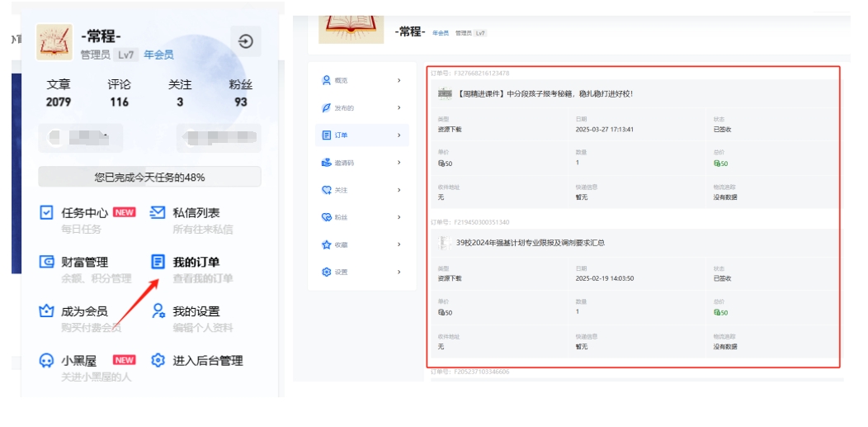Expand the 粉丝 row chevron
The width and height of the screenshot is (868, 427).
[x=399, y=217]
